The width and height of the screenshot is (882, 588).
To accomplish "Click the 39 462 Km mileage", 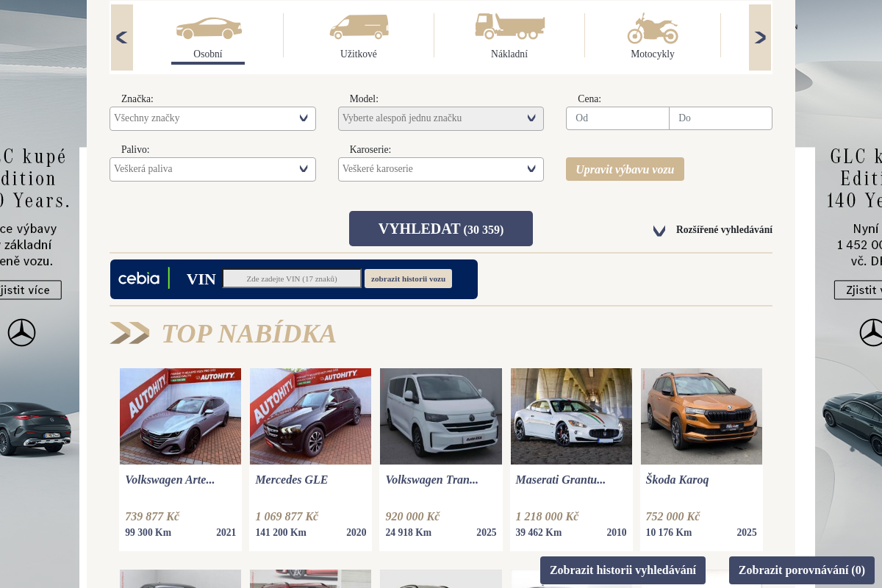I will coord(538,533).
